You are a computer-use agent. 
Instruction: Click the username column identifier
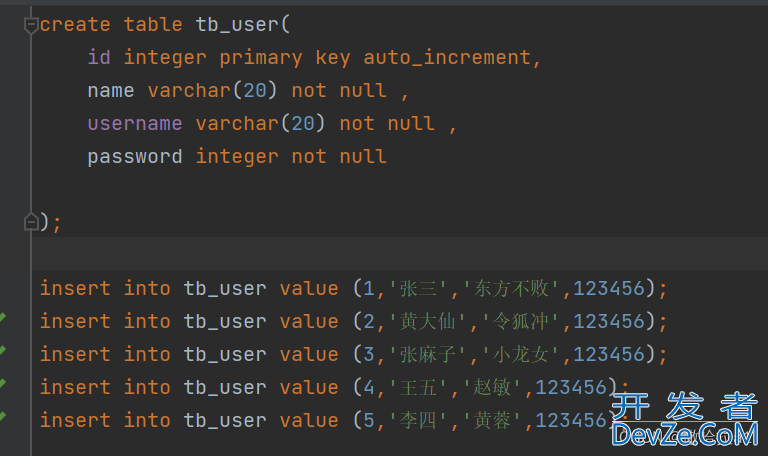point(134,123)
